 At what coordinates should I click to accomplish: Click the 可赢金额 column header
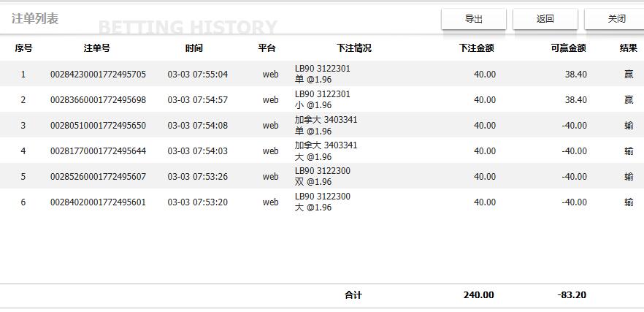coord(568,48)
